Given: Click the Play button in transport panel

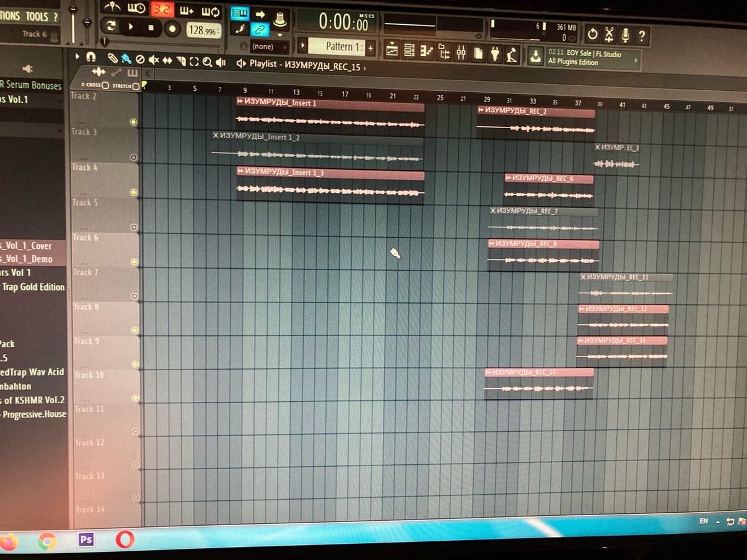Looking at the screenshot, I should click(x=131, y=28).
